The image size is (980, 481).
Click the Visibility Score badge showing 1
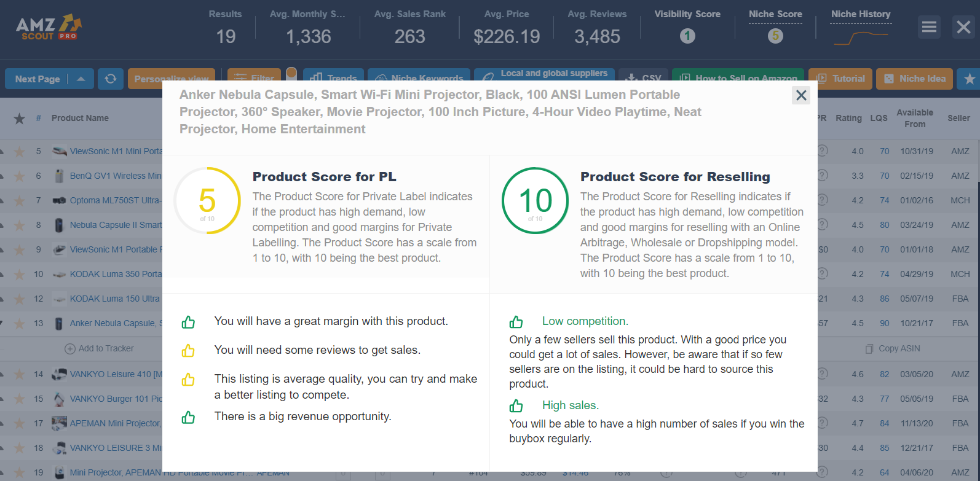[687, 36]
